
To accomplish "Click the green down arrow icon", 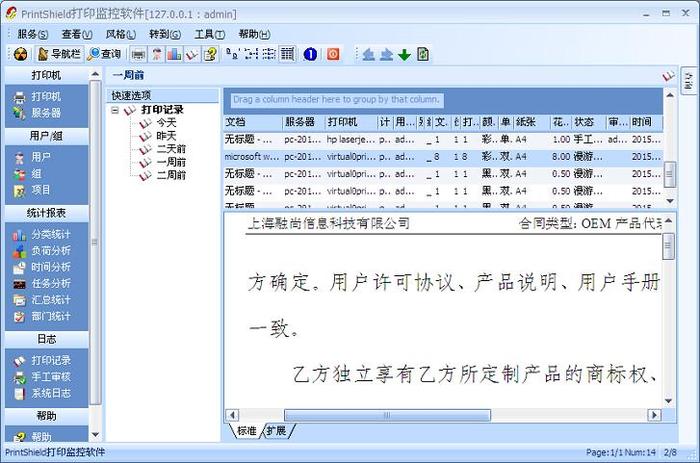I will 404,54.
